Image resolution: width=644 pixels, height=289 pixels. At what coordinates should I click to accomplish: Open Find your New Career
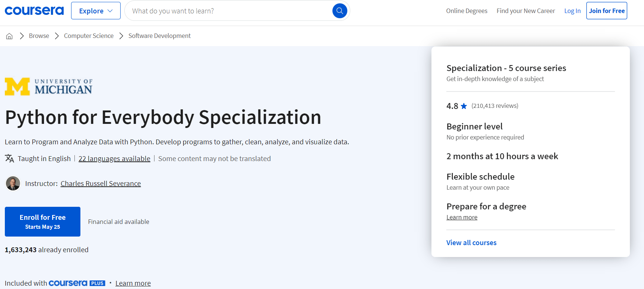526,11
